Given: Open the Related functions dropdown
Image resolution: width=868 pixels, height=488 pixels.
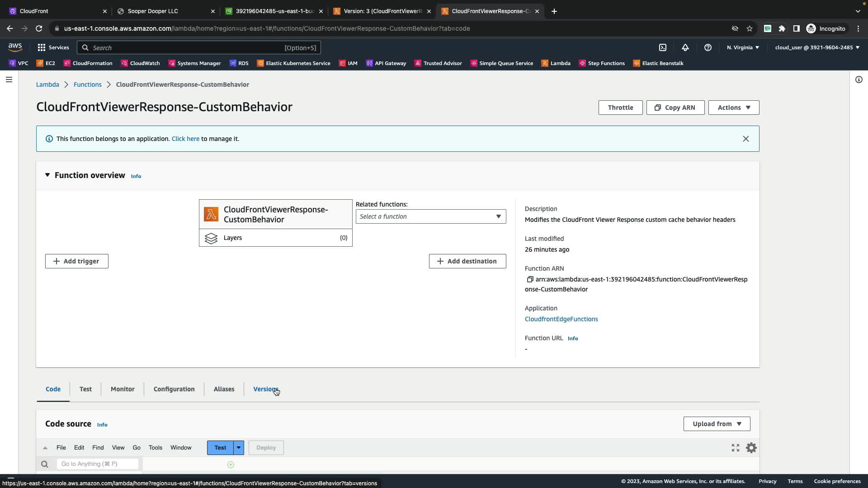Looking at the screenshot, I should [430, 216].
